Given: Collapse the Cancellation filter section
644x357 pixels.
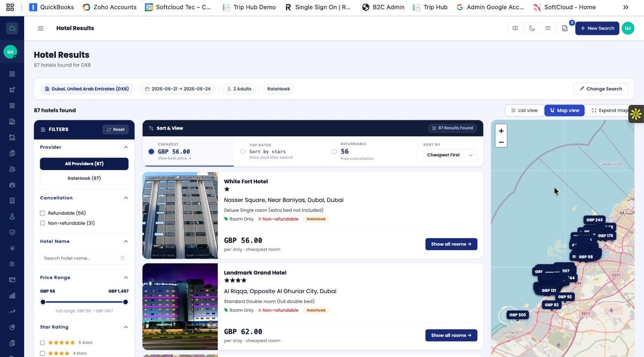Looking at the screenshot, I should 126,198.
